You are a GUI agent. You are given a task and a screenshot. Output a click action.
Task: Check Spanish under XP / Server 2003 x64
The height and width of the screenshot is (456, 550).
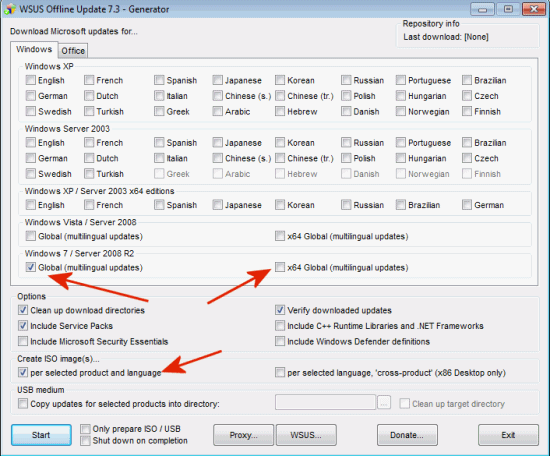pos(159,204)
